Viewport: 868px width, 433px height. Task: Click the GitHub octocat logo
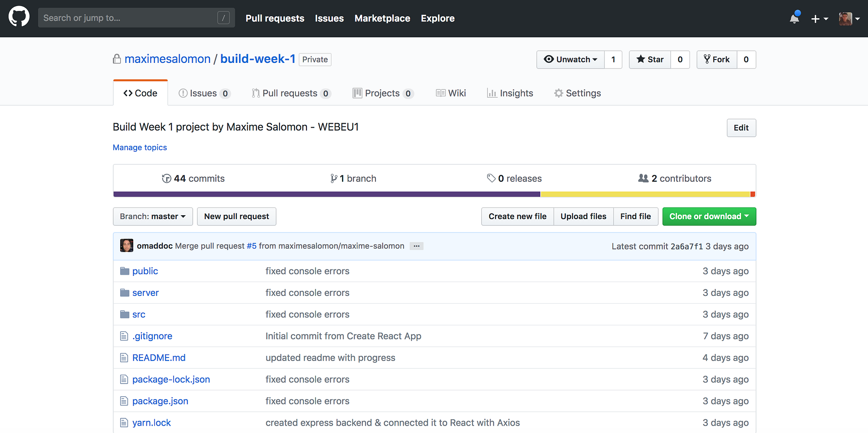tap(19, 17)
